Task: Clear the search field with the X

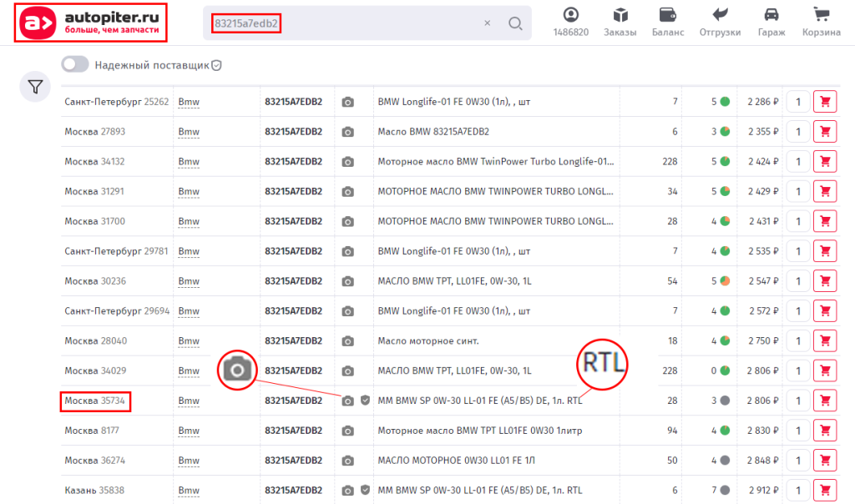Action: [488, 23]
